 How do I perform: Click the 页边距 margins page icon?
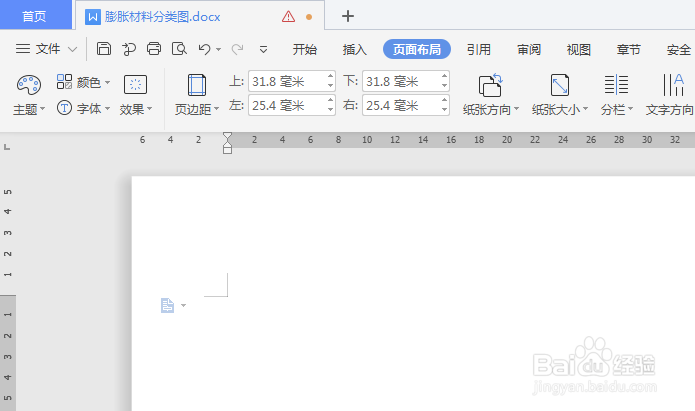click(x=196, y=85)
